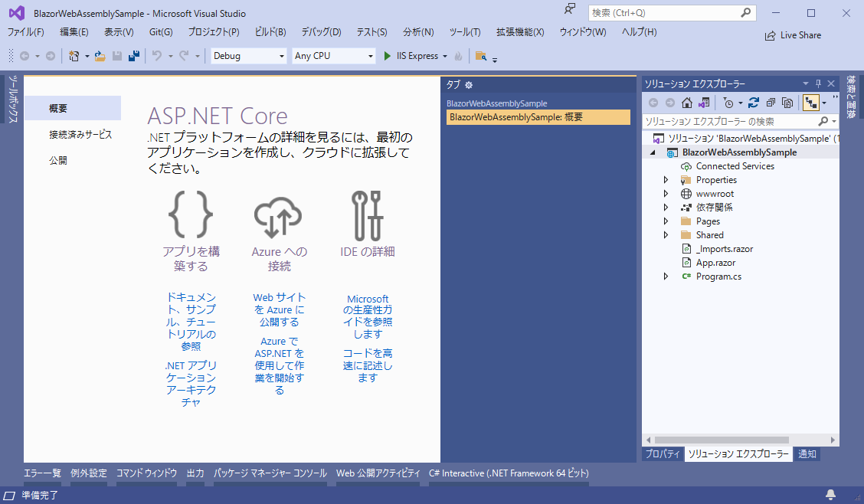Open the ツールボックス side tab
Image resolution: width=864 pixels, height=504 pixels.
[13, 99]
